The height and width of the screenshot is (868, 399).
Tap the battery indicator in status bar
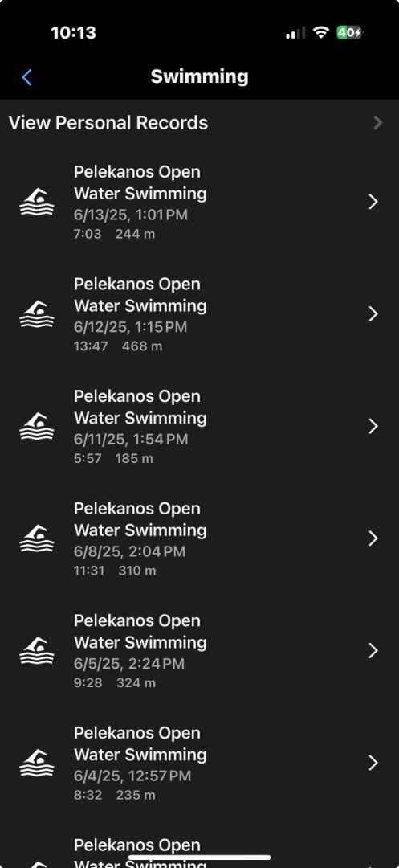[x=349, y=33]
